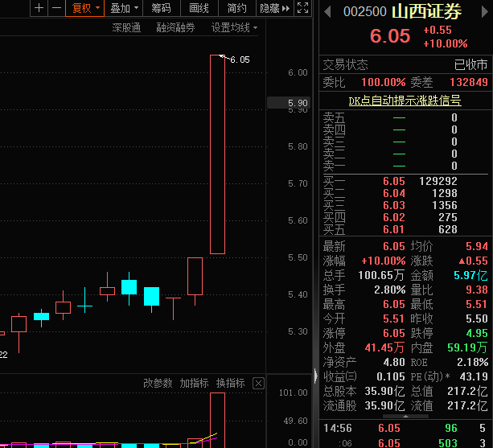The image size is (493, 448).
Task: Click 隐藏 to hide side panel
Action: [275, 8]
